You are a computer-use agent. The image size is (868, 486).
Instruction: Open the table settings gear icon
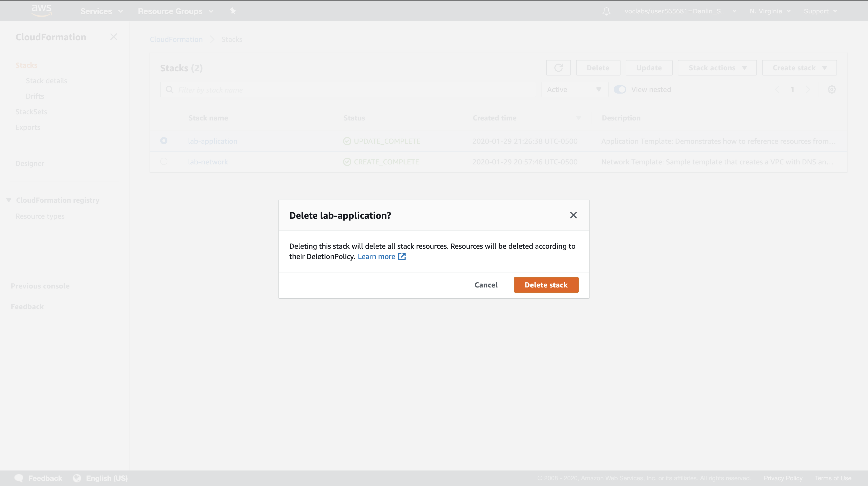point(832,89)
